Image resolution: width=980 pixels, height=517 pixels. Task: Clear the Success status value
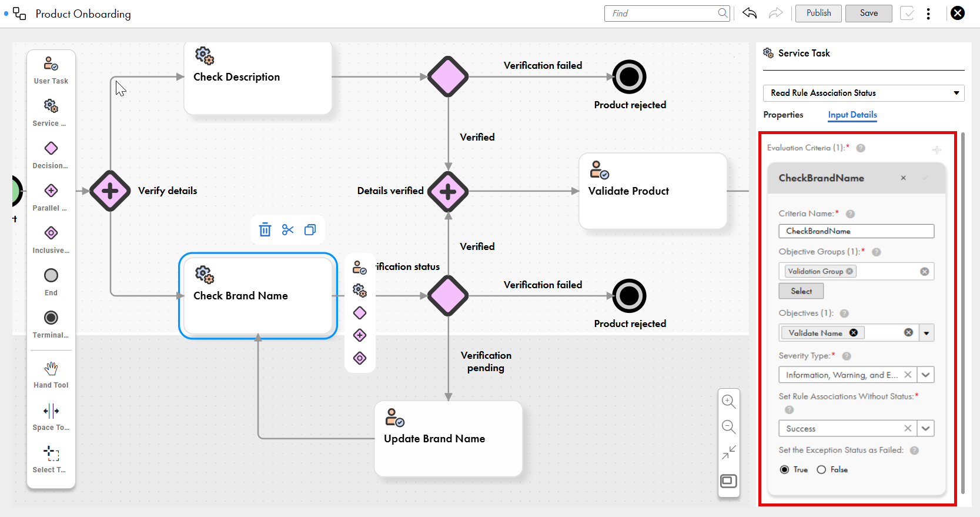pyautogui.click(x=908, y=428)
